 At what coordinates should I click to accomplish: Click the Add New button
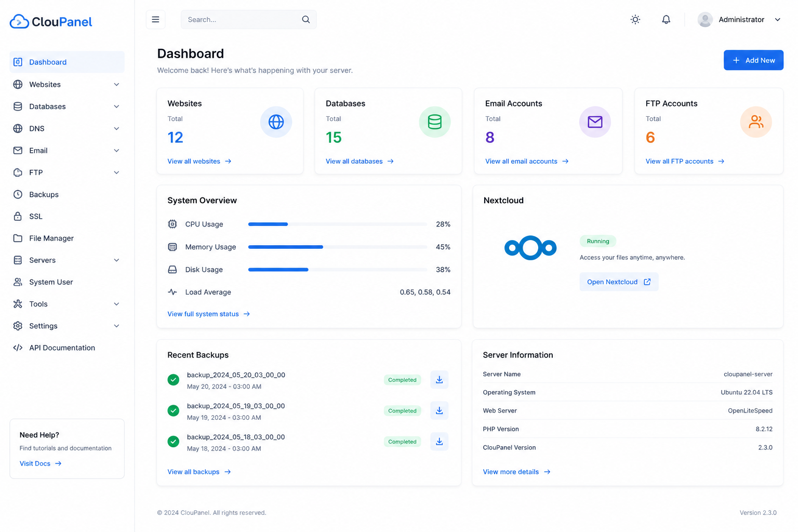(753, 60)
